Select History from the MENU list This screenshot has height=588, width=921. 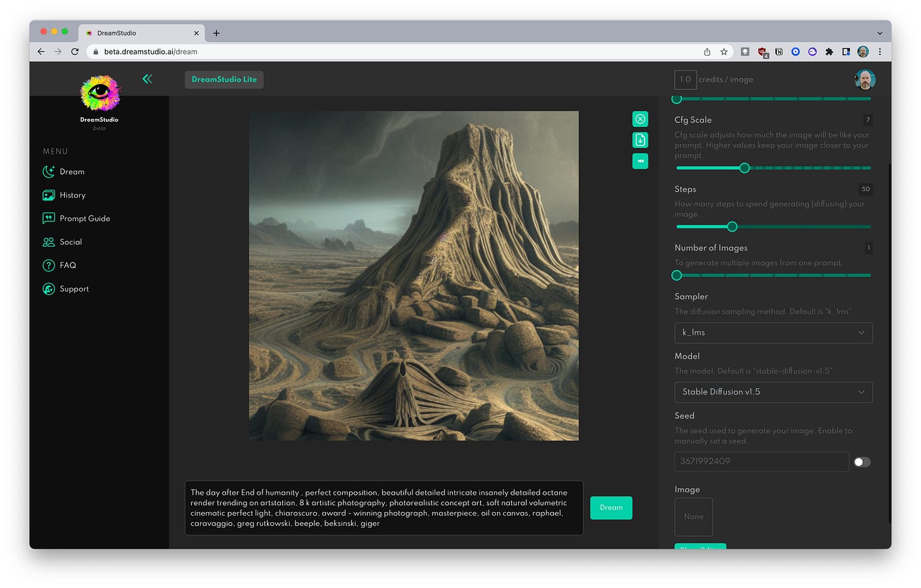(x=71, y=195)
